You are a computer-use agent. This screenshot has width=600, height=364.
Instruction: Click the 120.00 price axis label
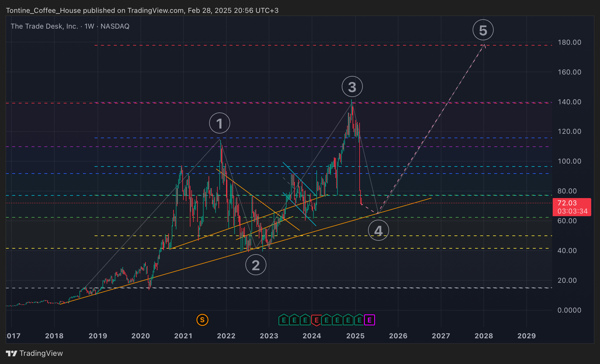click(569, 131)
